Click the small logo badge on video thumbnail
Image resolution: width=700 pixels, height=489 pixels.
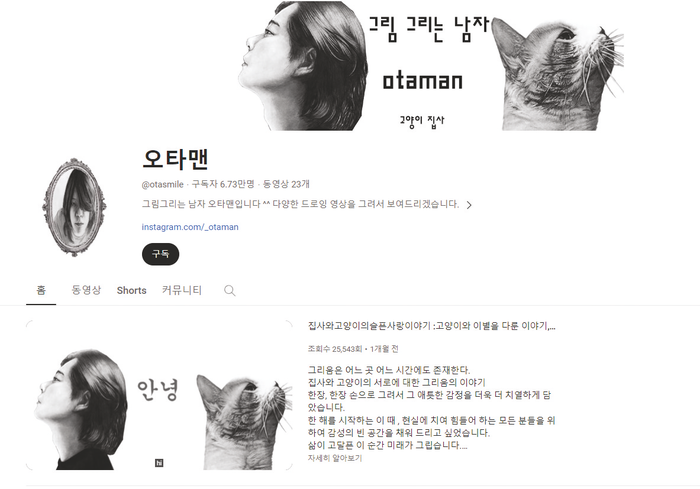(159, 463)
